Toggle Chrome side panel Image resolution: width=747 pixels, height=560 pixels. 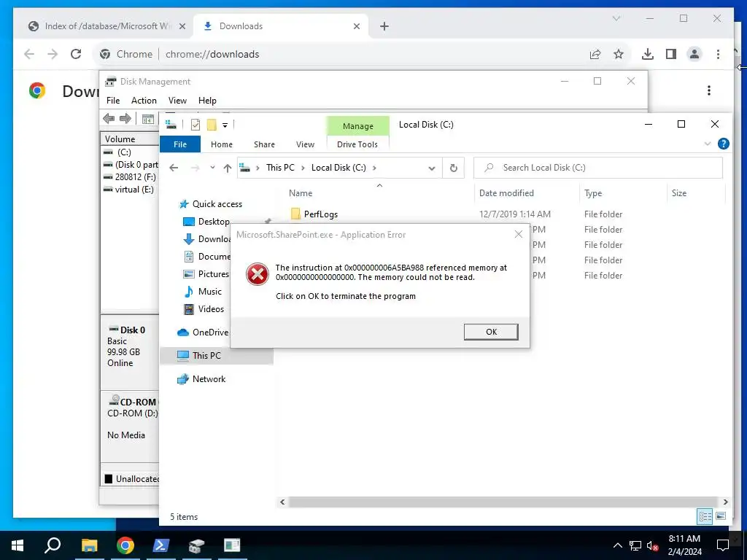tap(671, 54)
